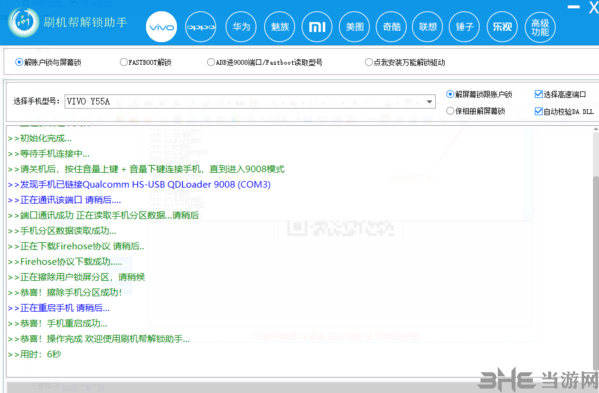Select the OPPO brand icon
Screen dimensions: 599x393
(x=201, y=27)
